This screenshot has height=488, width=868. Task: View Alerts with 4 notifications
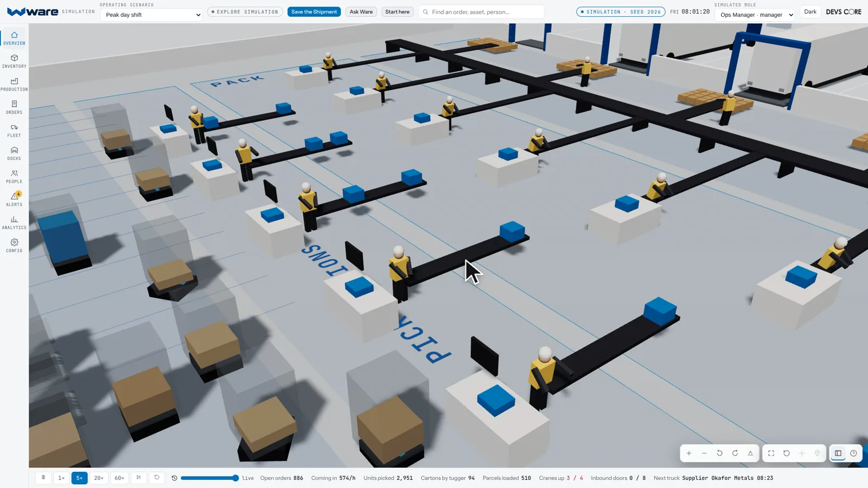pos(14,200)
